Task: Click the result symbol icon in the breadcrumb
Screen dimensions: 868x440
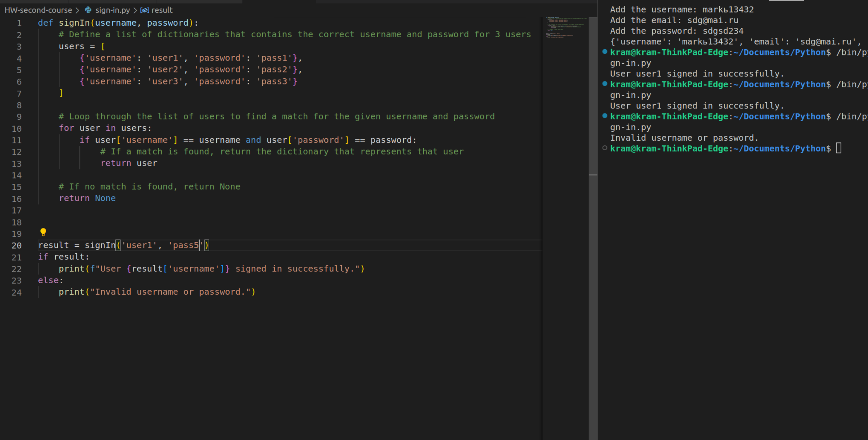Action: [144, 10]
